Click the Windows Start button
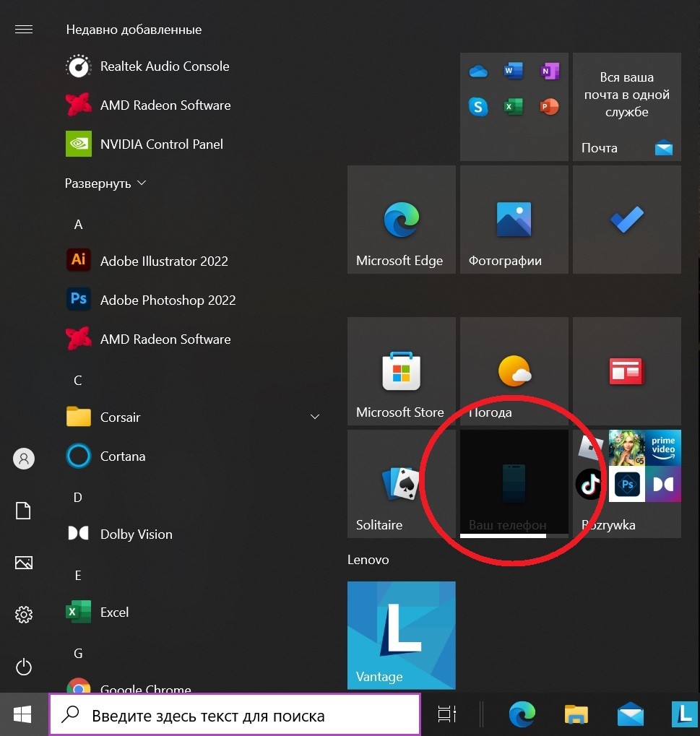The width and height of the screenshot is (700, 736). pyautogui.click(x=22, y=714)
